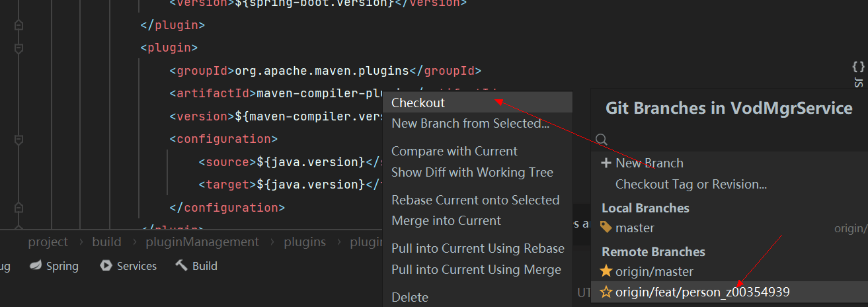The image size is (868, 307).
Task: Click the tag icon next to local master
Action: pos(606,228)
